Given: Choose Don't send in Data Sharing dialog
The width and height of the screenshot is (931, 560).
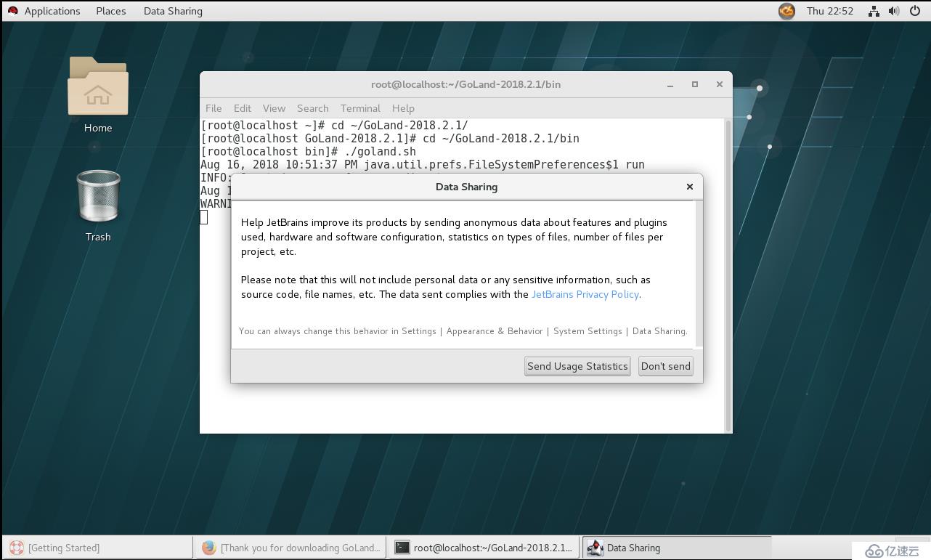Looking at the screenshot, I should [665, 366].
